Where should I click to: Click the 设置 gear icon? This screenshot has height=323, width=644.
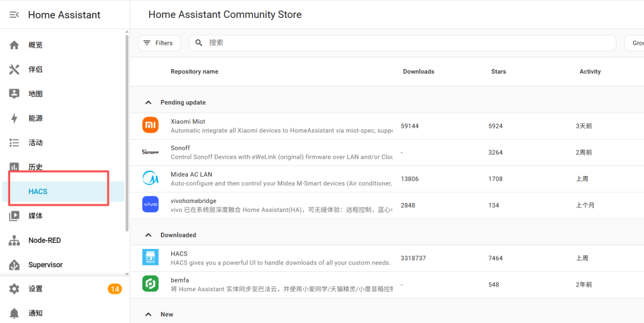click(14, 289)
